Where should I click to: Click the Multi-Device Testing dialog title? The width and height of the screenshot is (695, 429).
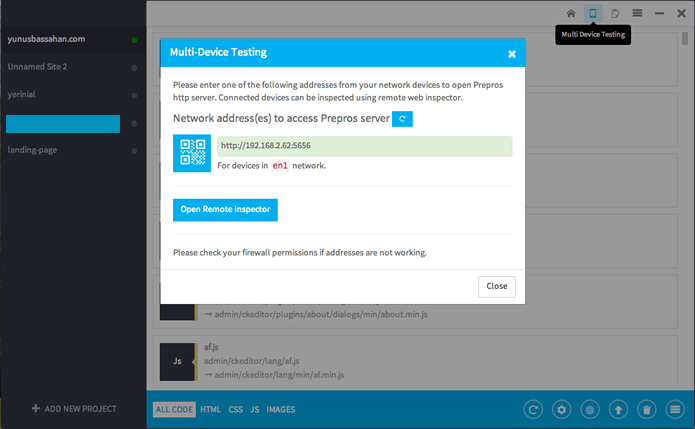219,52
